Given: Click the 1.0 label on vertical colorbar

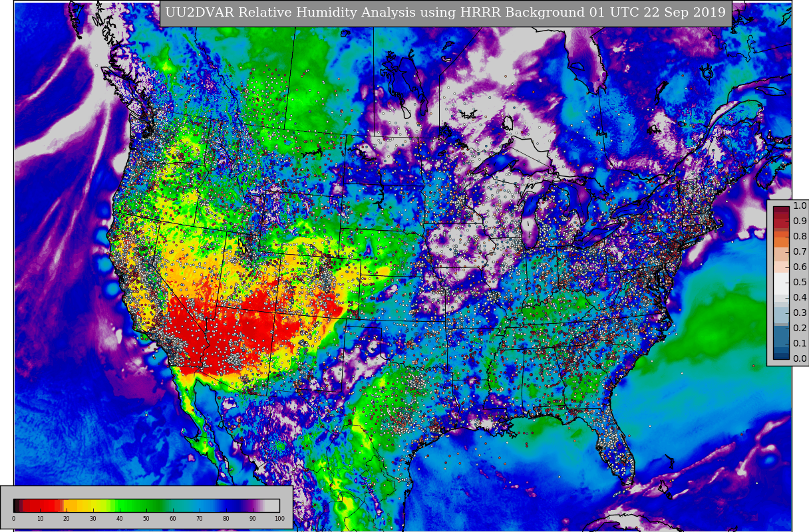Looking at the screenshot, I should pos(800,206).
